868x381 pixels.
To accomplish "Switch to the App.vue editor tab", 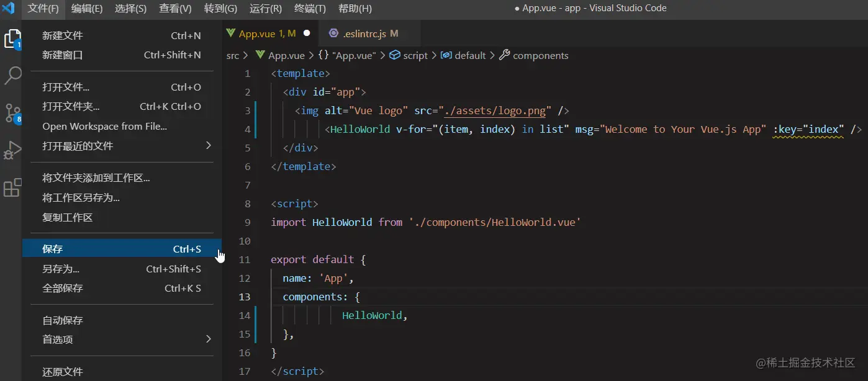I will pyautogui.click(x=269, y=33).
